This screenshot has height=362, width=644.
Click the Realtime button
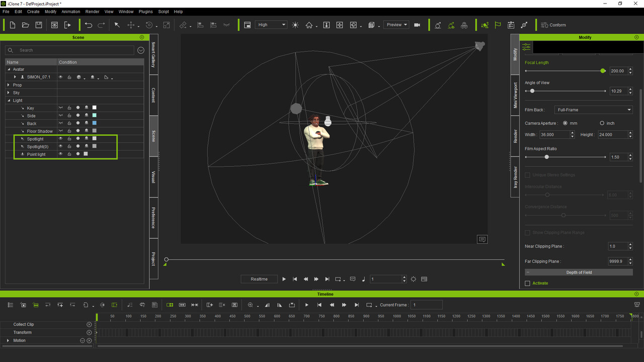[259, 279]
